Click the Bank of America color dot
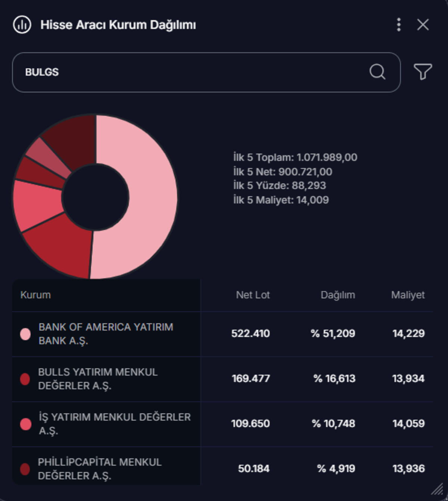448x501 pixels. (x=25, y=334)
